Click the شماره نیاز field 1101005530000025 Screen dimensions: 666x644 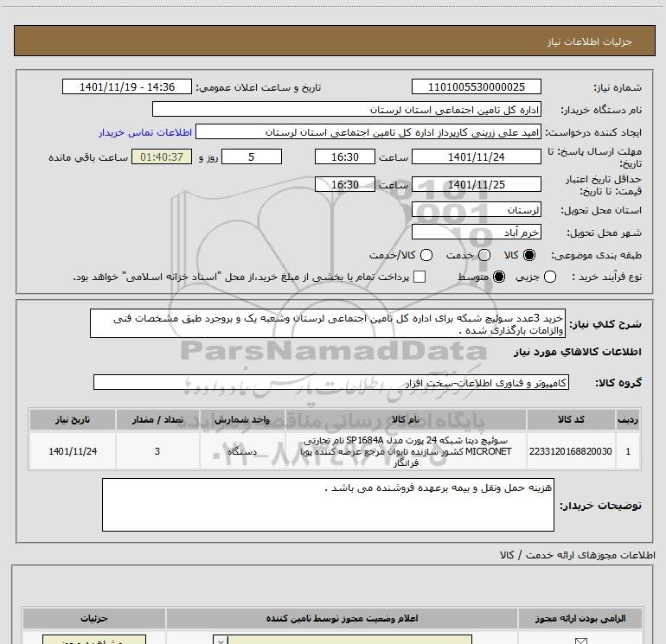point(476,87)
